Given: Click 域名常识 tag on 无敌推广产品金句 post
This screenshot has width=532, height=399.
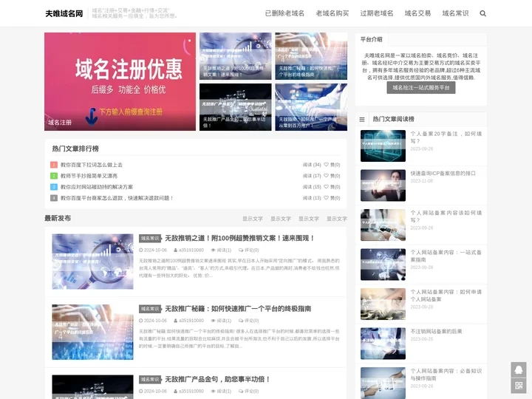Looking at the screenshot, I should tap(150, 379).
